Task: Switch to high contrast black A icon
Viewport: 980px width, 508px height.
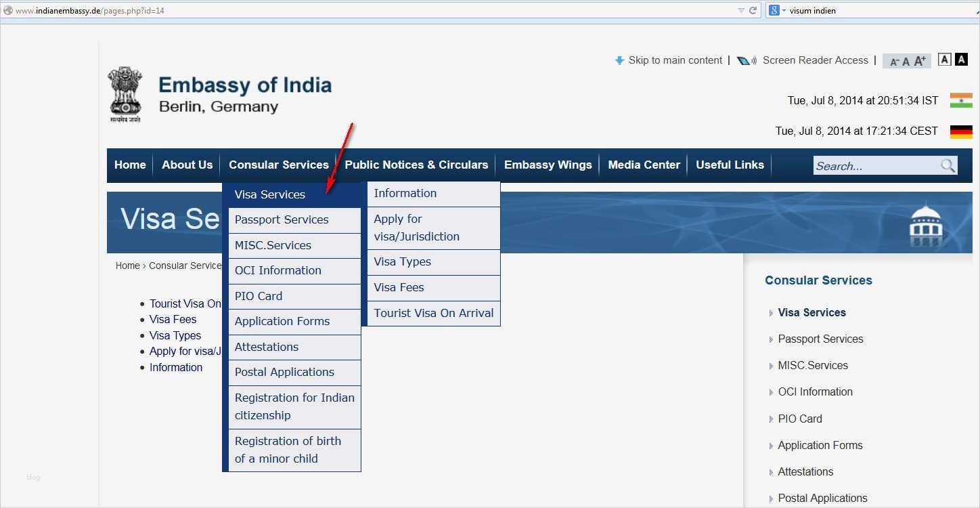Action: (961, 60)
